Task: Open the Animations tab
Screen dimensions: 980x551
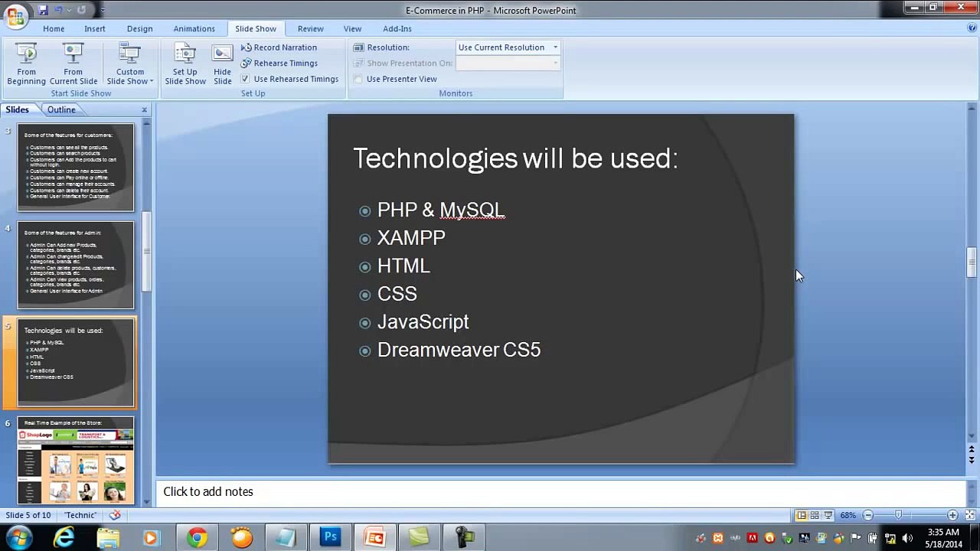Action: click(x=194, y=28)
